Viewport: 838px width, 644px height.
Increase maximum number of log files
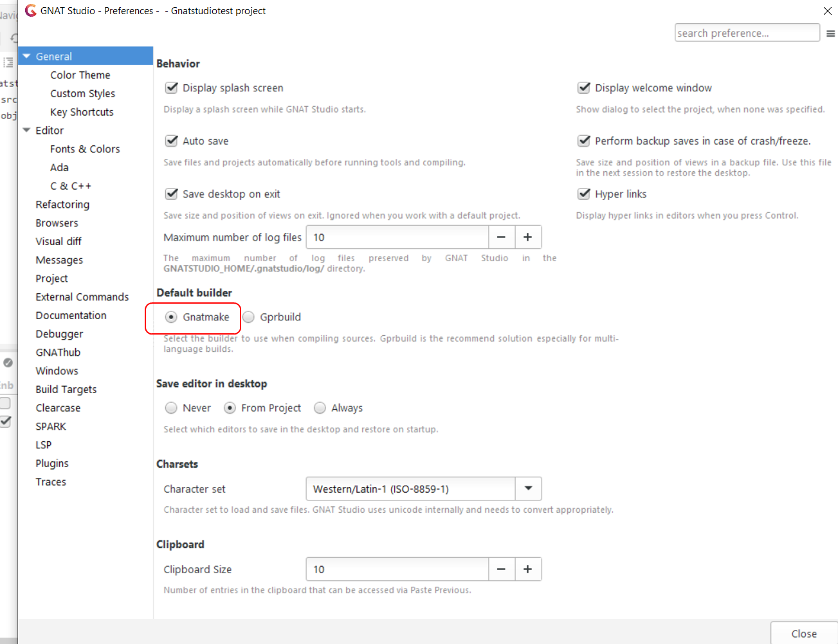(528, 237)
